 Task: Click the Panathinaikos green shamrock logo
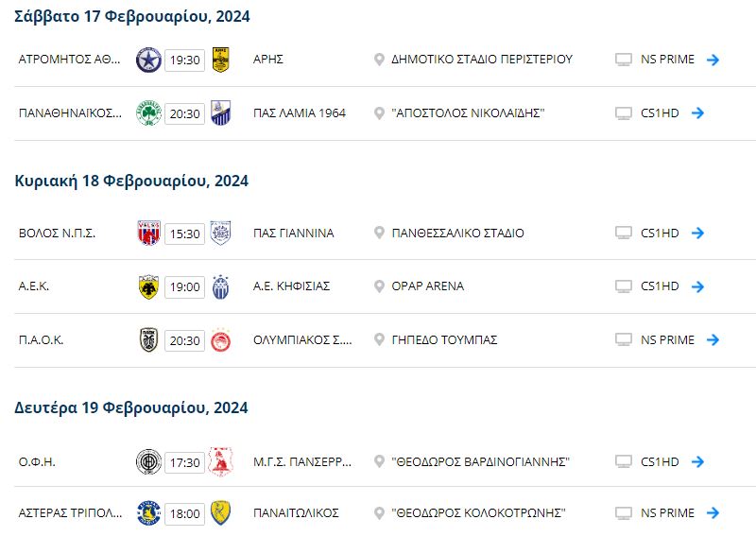[x=148, y=113]
